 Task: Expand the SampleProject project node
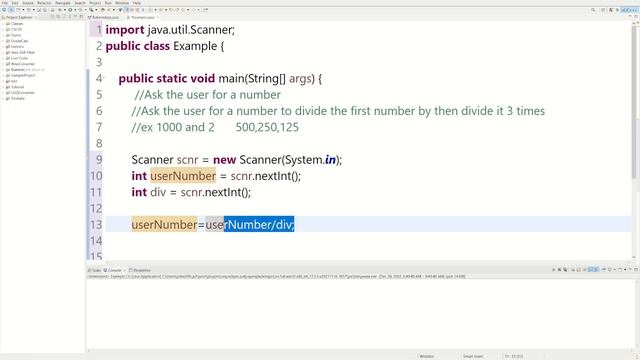pyautogui.click(x=3, y=75)
